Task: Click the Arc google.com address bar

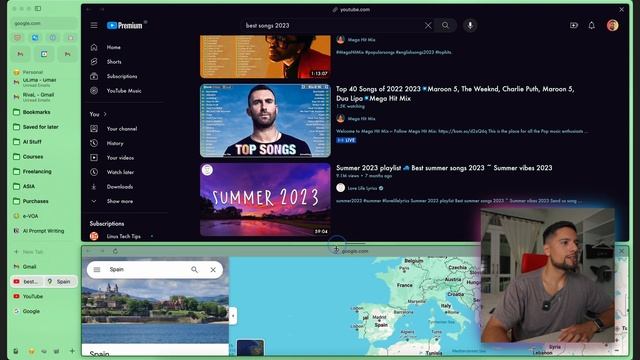Action: coord(44,23)
